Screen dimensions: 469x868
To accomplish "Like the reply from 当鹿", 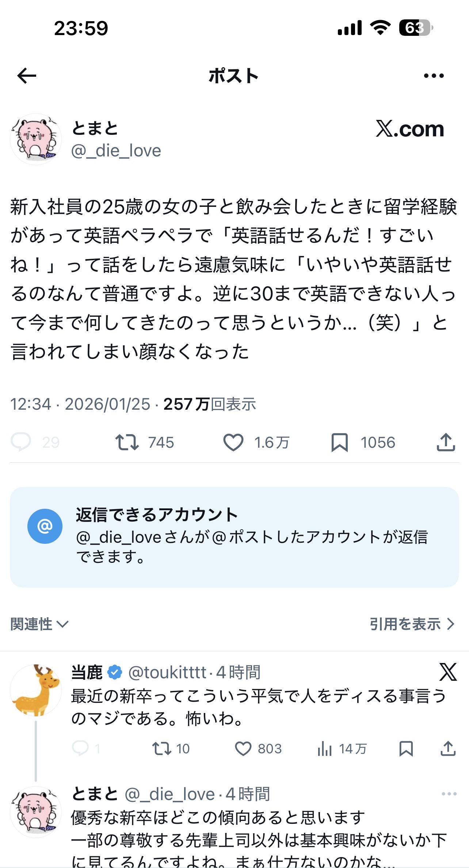I will tap(243, 748).
